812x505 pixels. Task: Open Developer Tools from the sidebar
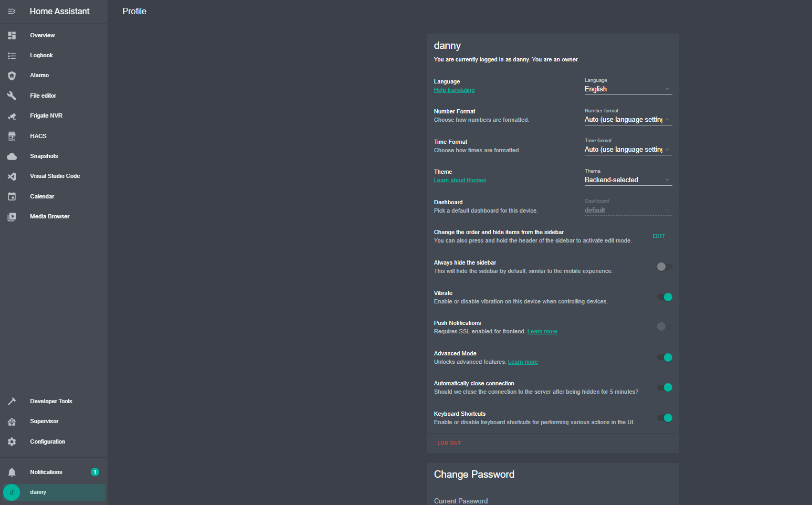click(x=54, y=401)
